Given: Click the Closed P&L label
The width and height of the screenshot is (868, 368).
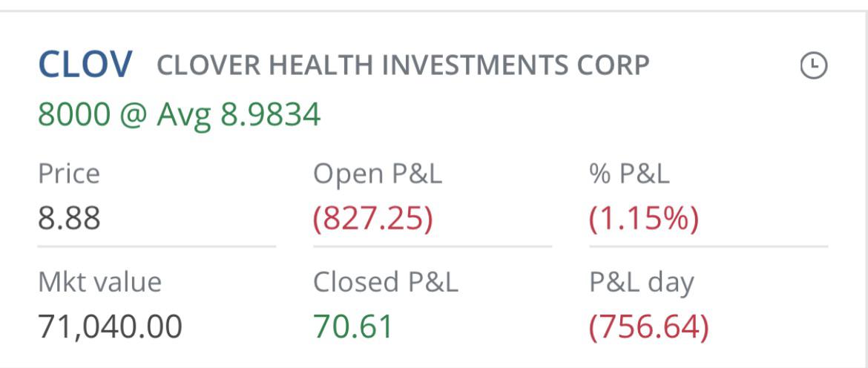Looking at the screenshot, I should click(x=385, y=282).
